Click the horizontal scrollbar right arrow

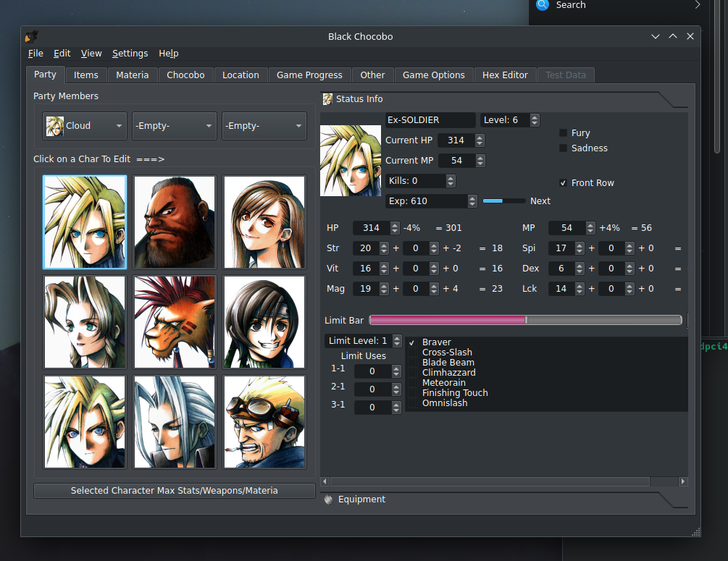click(683, 481)
